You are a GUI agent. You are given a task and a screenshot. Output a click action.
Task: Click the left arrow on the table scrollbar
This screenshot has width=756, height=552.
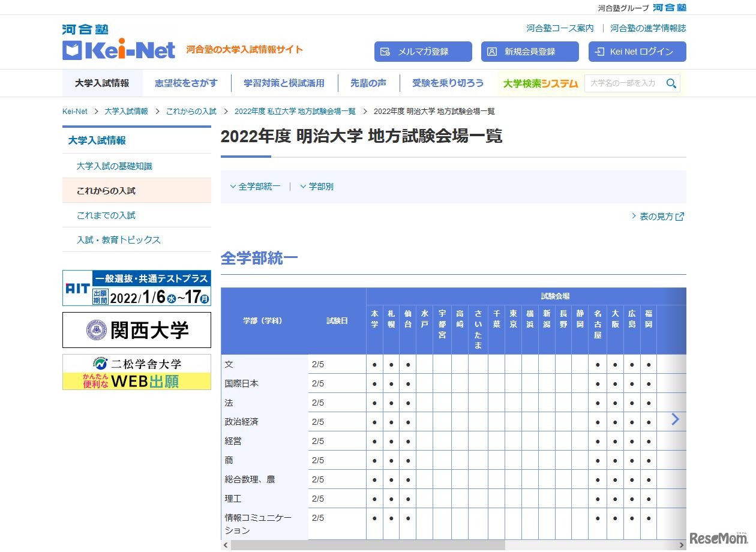point(225,545)
